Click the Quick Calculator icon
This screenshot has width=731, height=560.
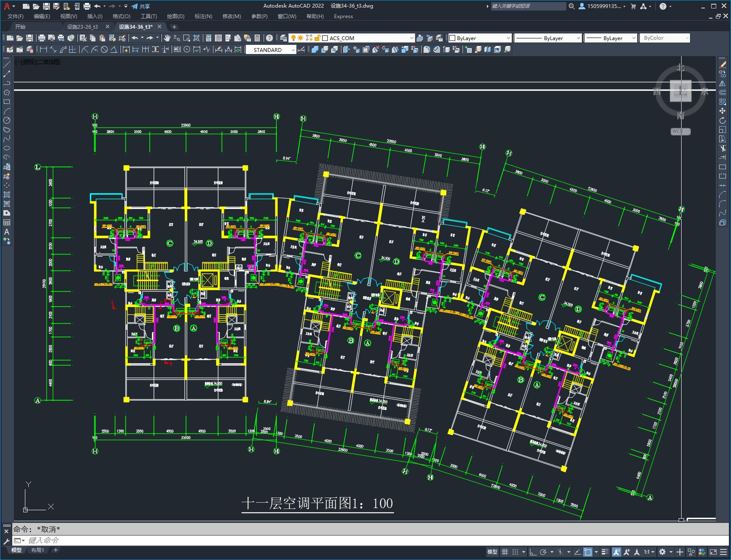pyautogui.click(x=257, y=38)
